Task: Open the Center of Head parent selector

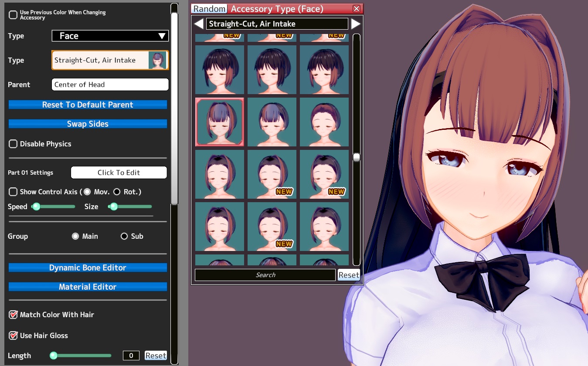Action: (110, 85)
